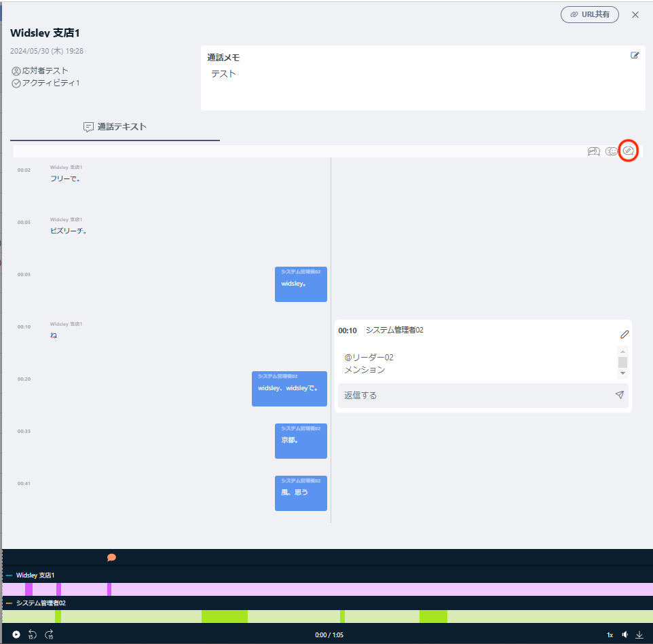Rewind the recording 15 seconds
Image resolution: width=653 pixels, height=644 pixels.
[x=32, y=634]
